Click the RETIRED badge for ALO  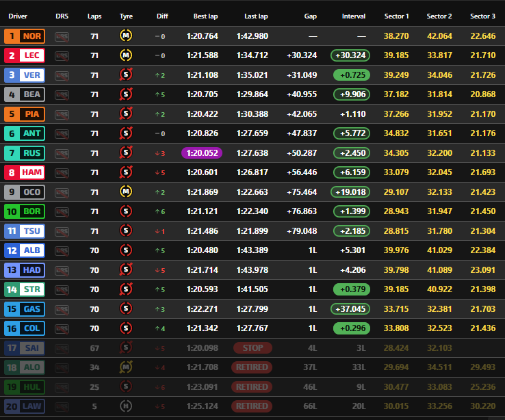tap(252, 367)
